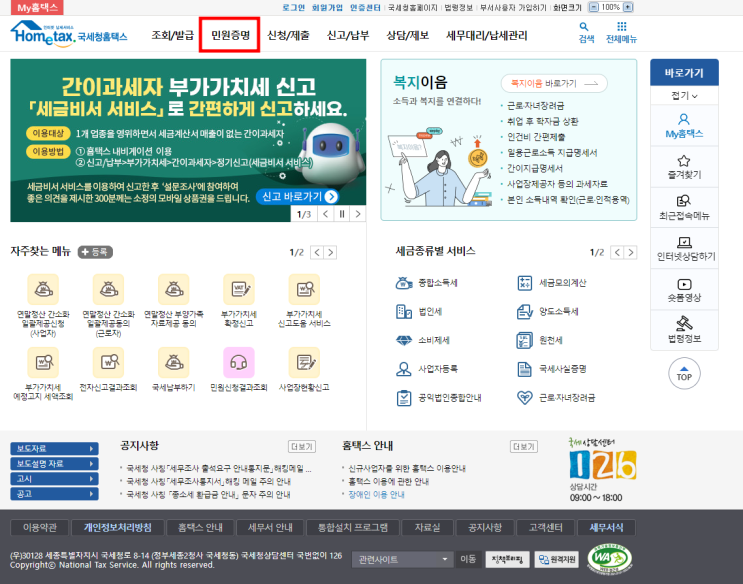Open 종합소득세 service
The height and width of the screenshot is (584, 743).
click(x=426, y=283)
